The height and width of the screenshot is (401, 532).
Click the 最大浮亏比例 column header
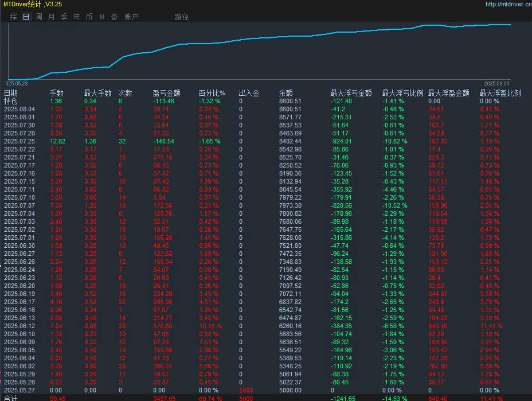(402, 93)
